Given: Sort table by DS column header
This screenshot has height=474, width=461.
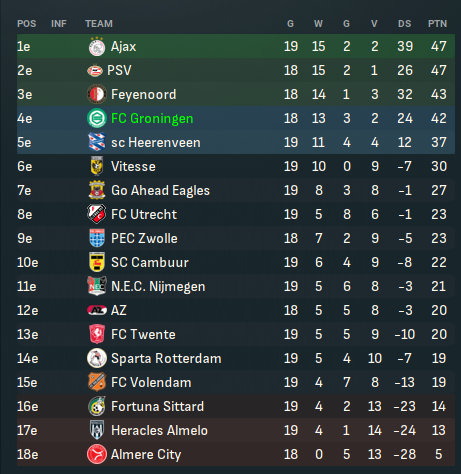Looking at the screenshot, I should click(405, 24).
